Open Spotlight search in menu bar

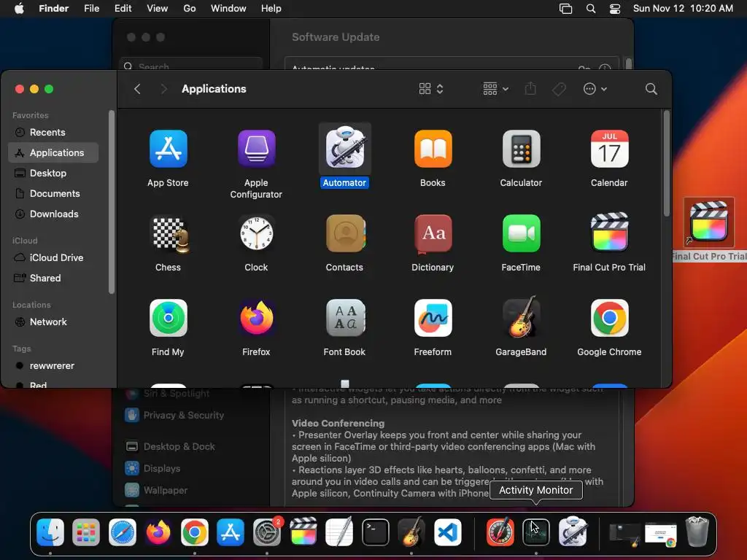pos(591,9)
